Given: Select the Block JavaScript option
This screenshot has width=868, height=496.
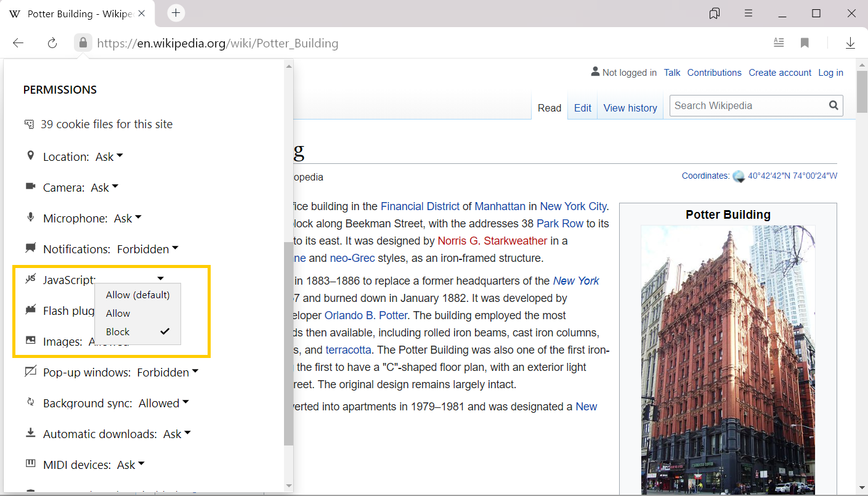Looking at the screenshot, I should pyautogui.click(x=138, y=331).
